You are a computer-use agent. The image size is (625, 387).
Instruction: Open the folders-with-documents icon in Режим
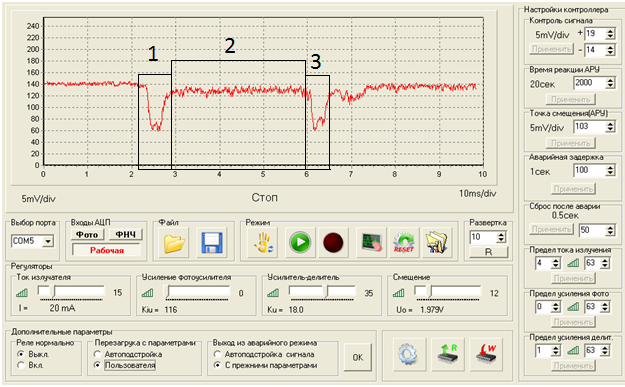tap(436, 243)
